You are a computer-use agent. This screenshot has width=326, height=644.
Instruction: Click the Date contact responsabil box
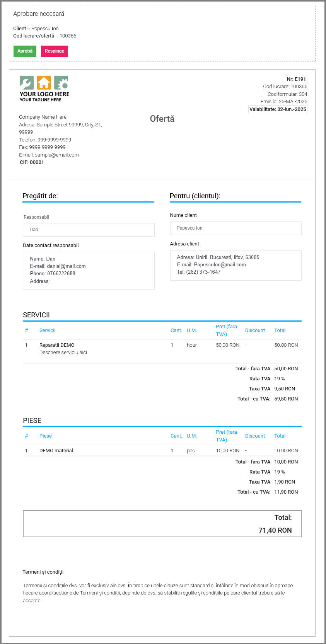(89, 270)
